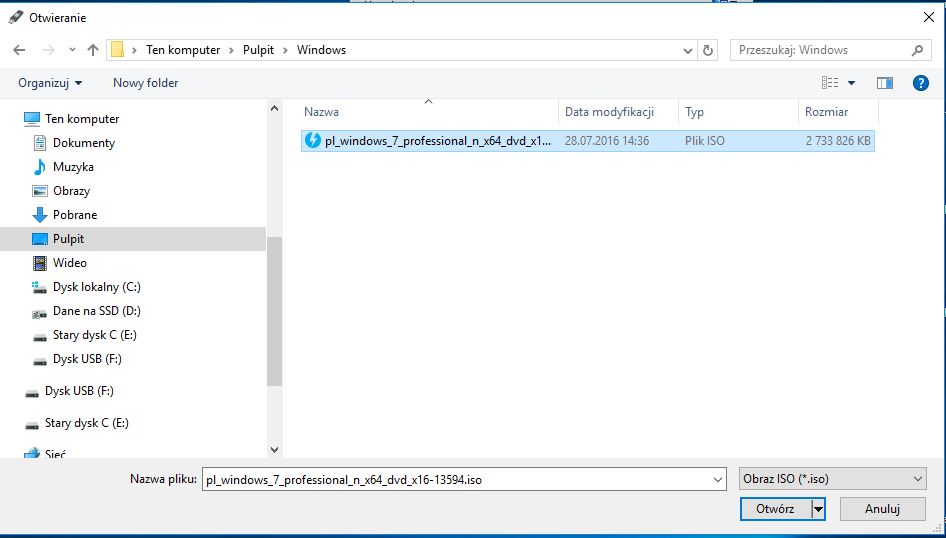Open 'Dane na SSD (D:)' drive
This screenshot has width=946, height=538.
pos(97,311)
